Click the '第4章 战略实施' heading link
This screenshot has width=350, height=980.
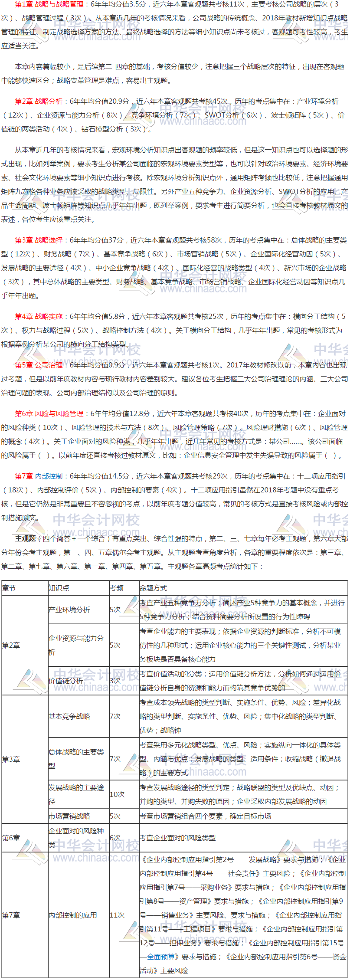coord(39,317)
